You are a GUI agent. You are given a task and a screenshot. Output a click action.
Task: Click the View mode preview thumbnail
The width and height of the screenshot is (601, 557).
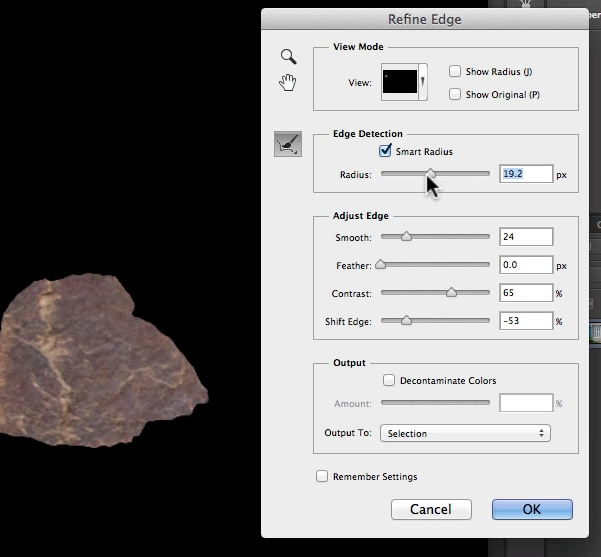(x=399, y=82)
